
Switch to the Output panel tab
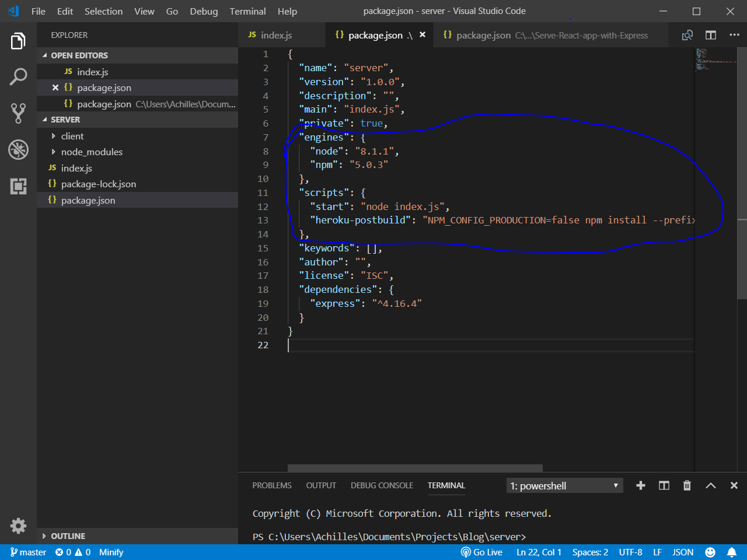(321, 485)
